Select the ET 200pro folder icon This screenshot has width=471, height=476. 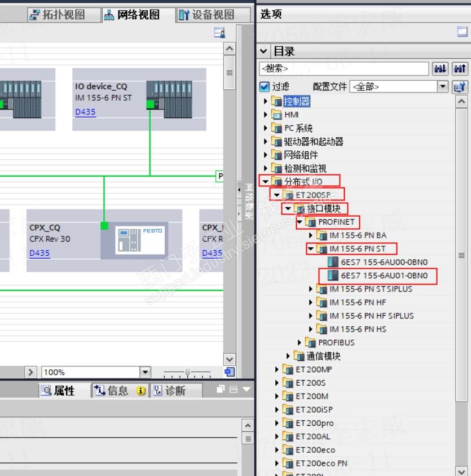click(288, 422)
